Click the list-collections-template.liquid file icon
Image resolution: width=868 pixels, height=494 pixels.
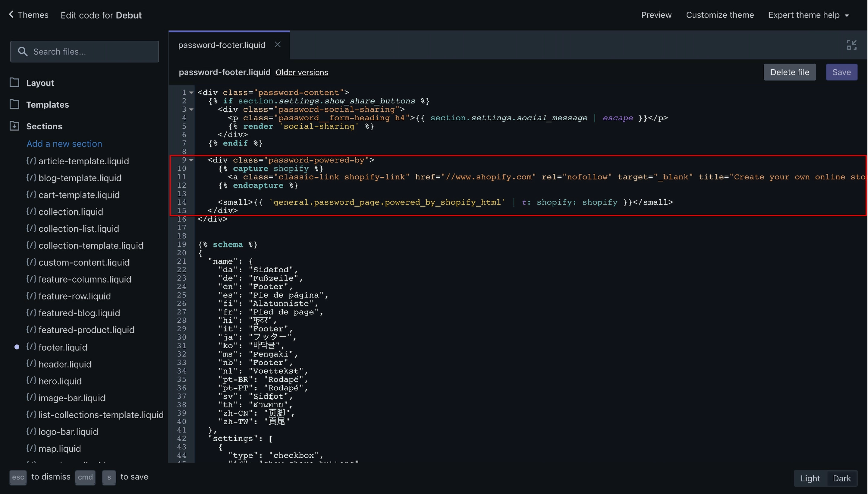31,414
